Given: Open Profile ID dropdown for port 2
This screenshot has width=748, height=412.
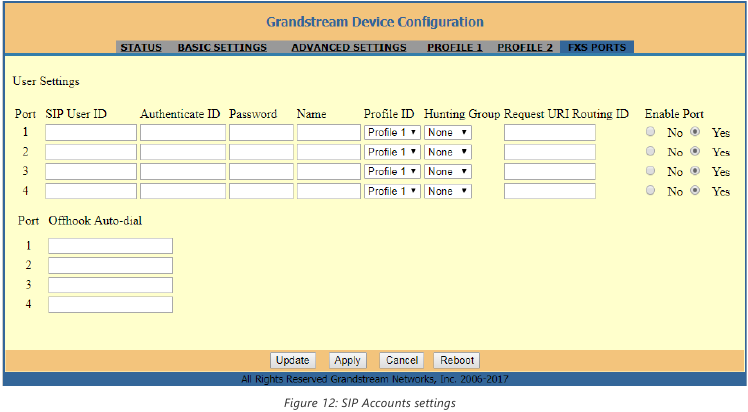Looking at the screenshot, I should pos(392,152).
